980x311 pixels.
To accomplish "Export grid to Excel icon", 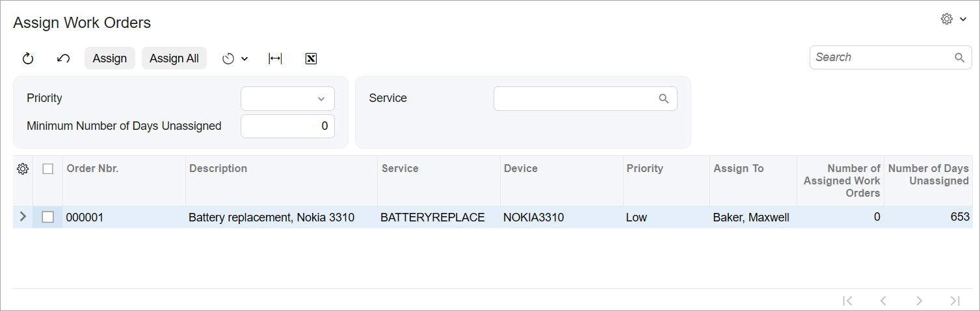I will pyautogui.click(x=311, y=58).
